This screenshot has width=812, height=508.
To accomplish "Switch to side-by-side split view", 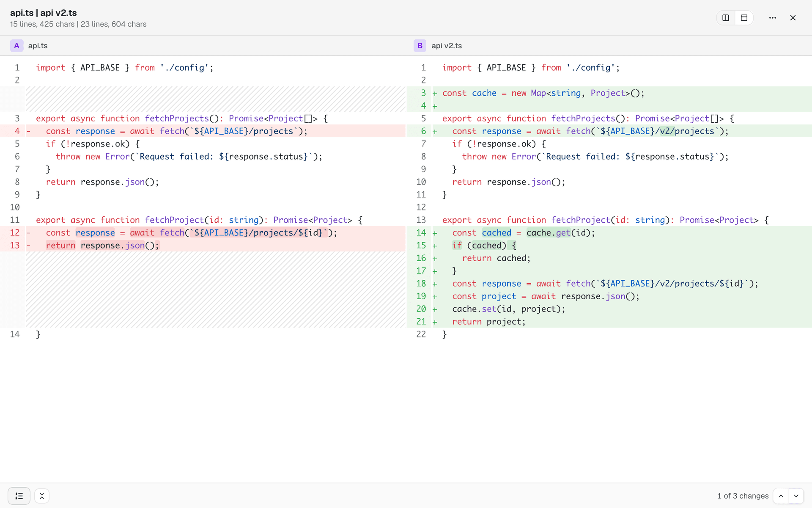I will (726, 18).
